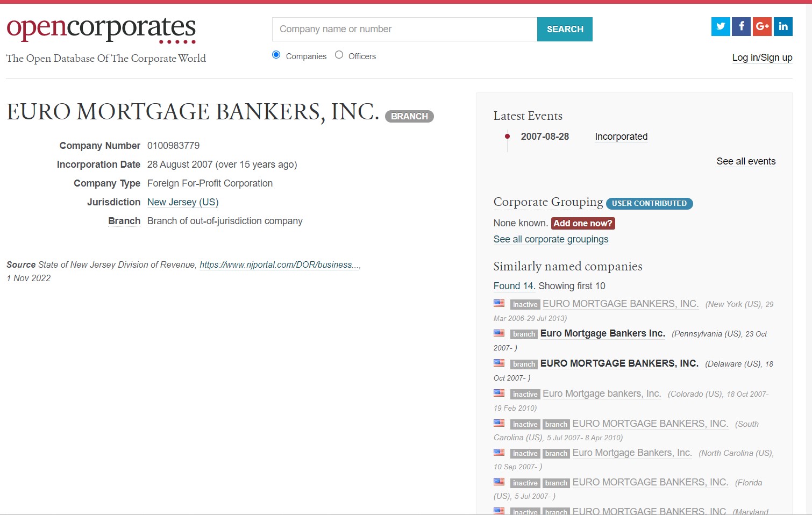The width and height of the screenshot is (812, 515).
Task: Open the Delaware EURO MORTGAGE BANKERS, INC. result
Action: (619, 363)
